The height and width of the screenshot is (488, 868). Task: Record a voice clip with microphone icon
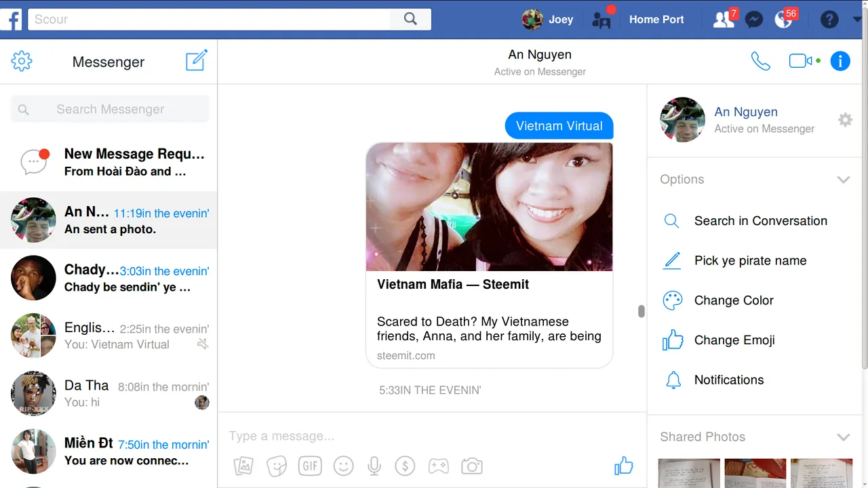click(x=374, y=466)
